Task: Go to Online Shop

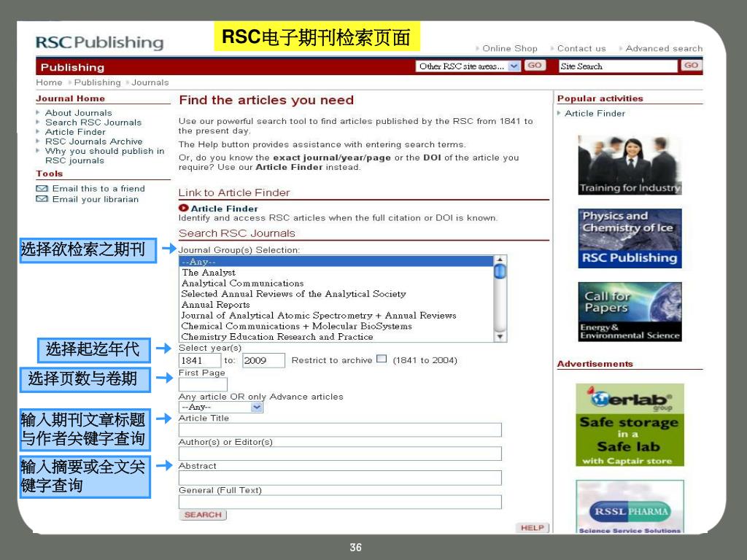Action: (510, 48)
